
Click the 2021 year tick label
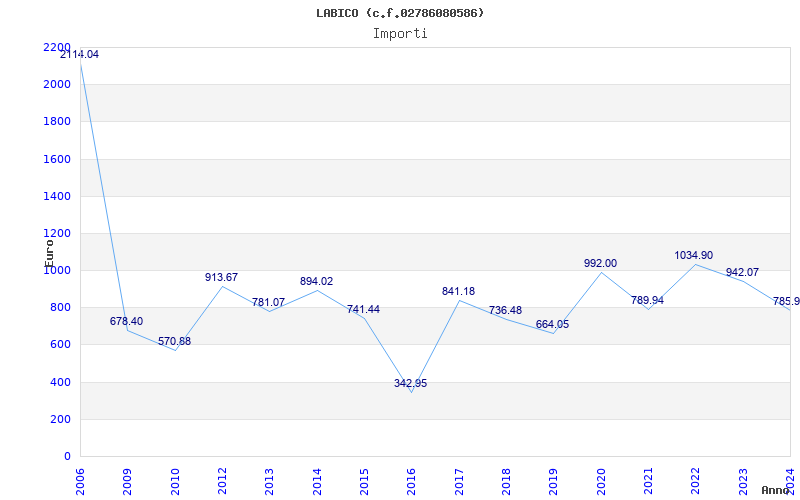click(648, 482)
